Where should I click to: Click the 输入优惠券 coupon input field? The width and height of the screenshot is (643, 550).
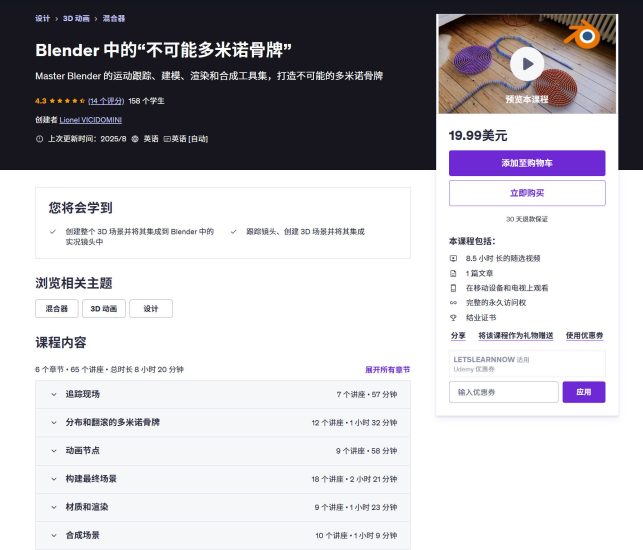[504, 392]
